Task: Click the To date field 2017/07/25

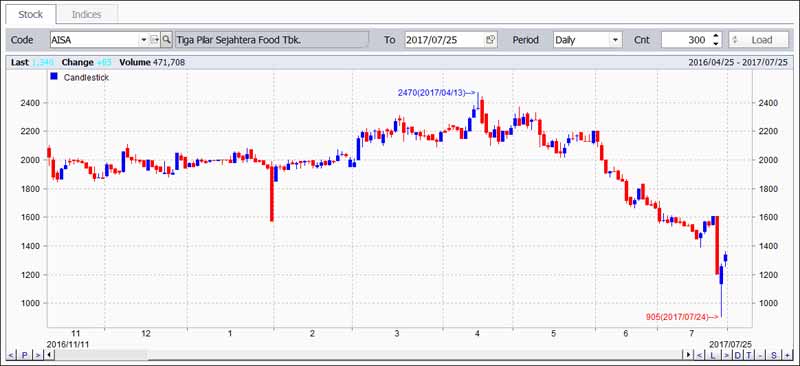Action: click(x=444, y=40)
